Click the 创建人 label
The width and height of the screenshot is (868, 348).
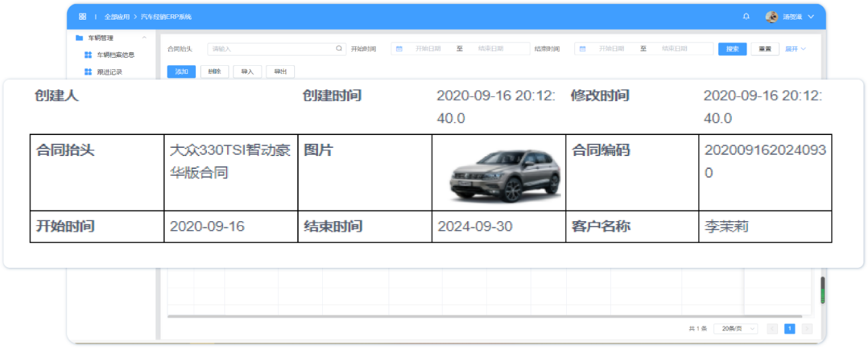point(57,96)
